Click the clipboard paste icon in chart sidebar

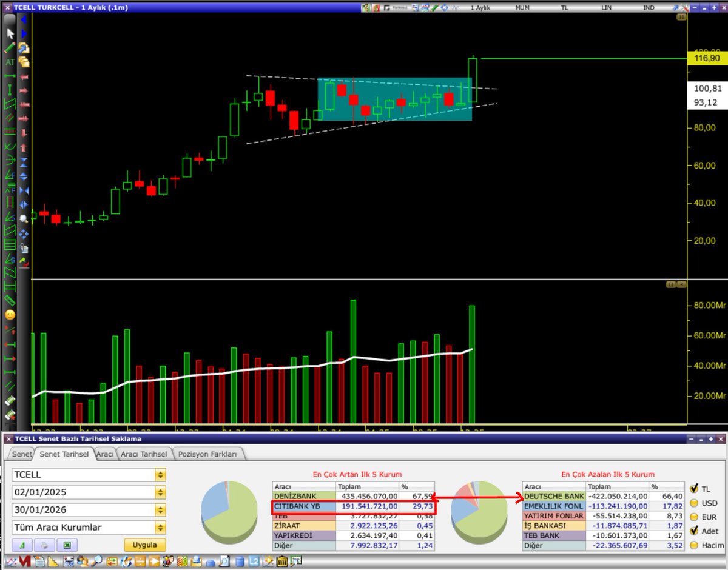24,247
